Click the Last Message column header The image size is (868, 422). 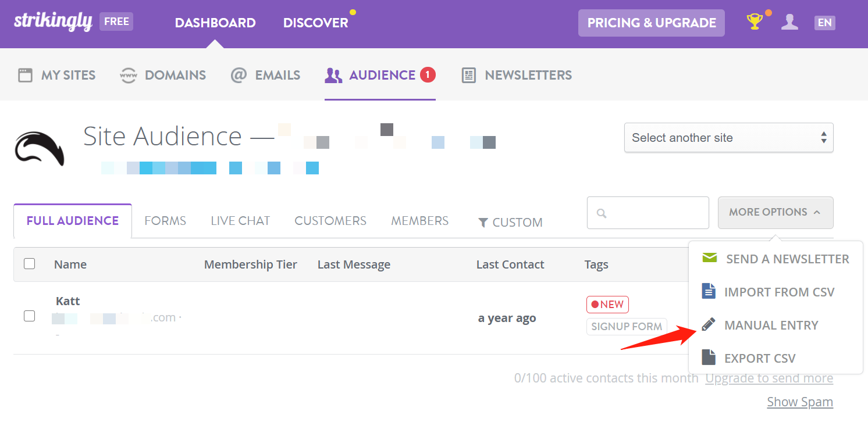point(354,264)
